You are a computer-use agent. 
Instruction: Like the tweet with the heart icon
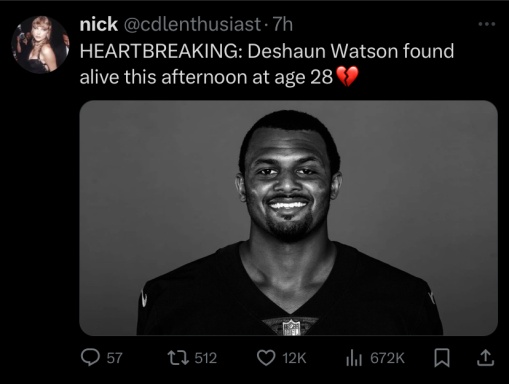click(266, 358)
